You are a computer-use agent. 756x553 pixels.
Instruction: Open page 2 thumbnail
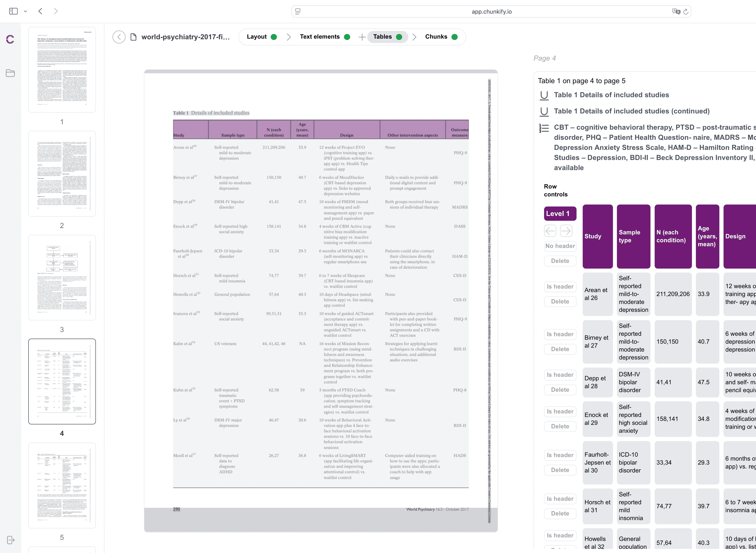tap(62, 173)
